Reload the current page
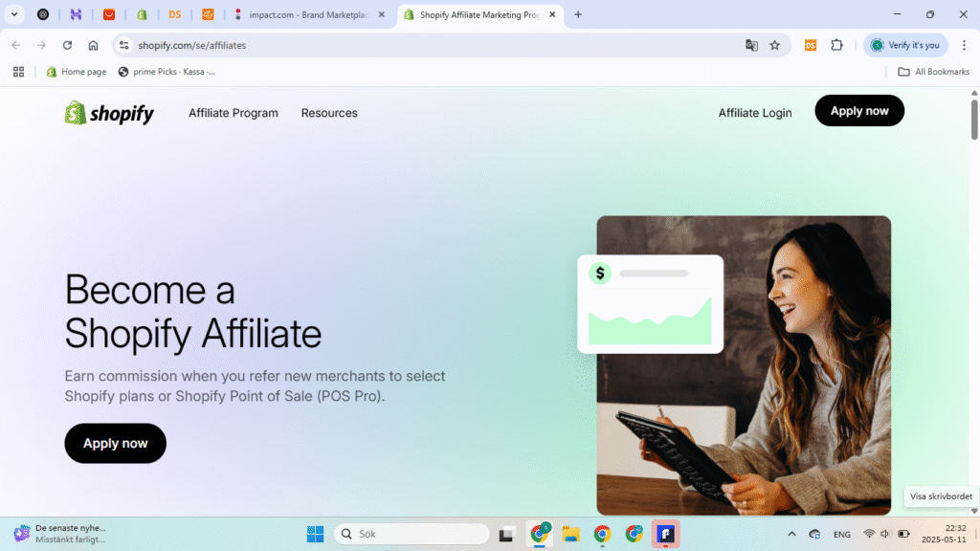Image resolution: width=980 pixels, height=551 pixels. pyautogui.click(x=68, y=45)
